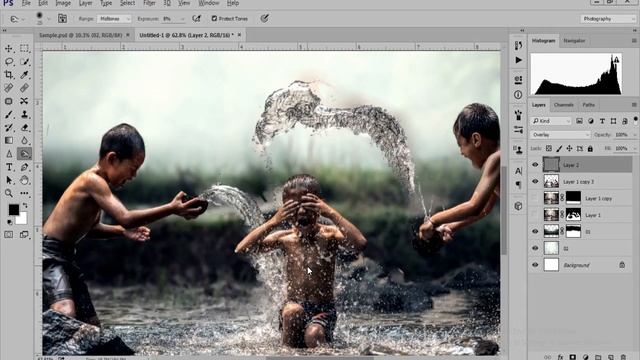Select the Gradient tool

click(x=9, y=140)
